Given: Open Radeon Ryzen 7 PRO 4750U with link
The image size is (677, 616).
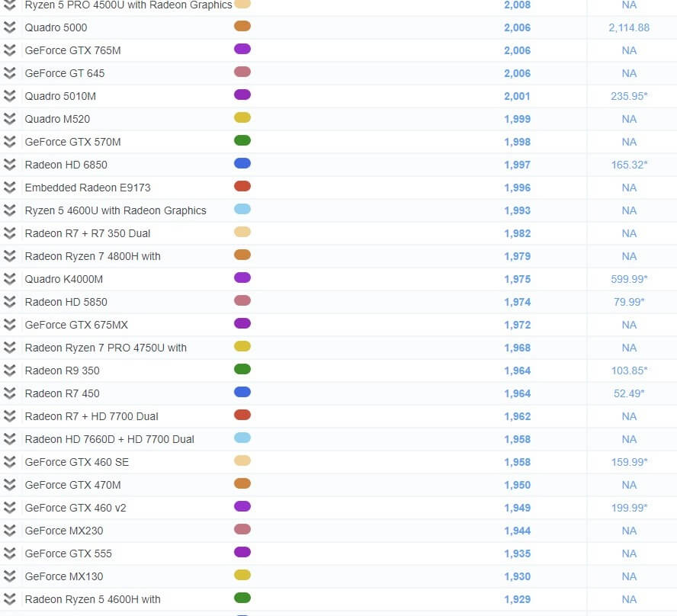Looking at the screenshot, I should [105, 348].
